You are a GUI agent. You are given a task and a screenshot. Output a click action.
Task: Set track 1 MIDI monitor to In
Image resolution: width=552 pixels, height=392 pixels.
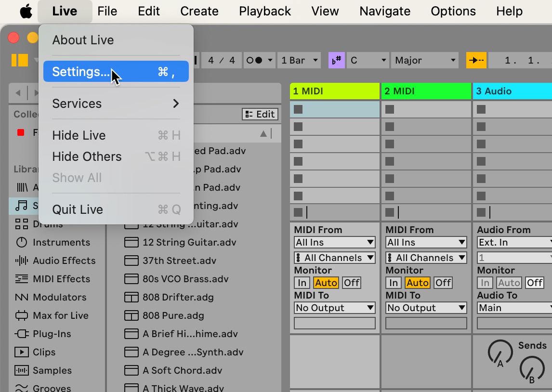pos(302,283)
